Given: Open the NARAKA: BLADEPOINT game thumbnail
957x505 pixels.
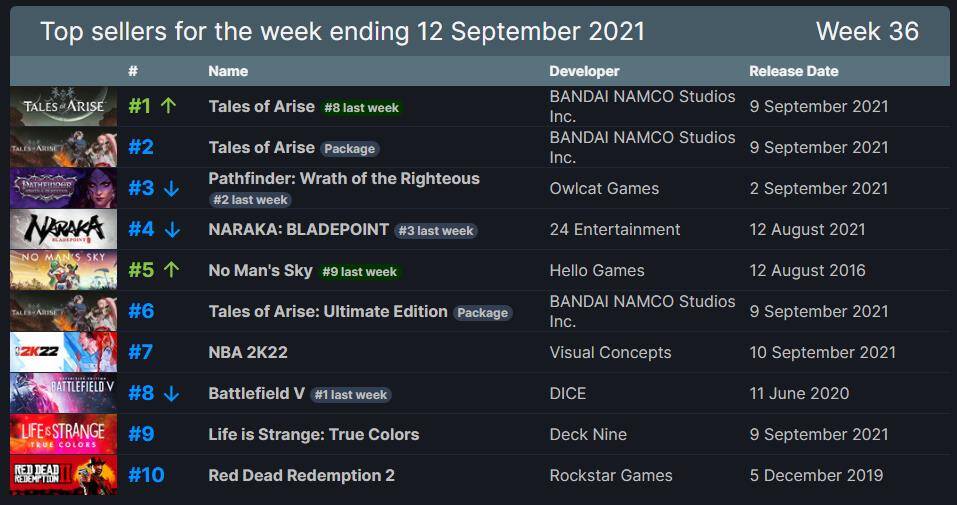Looking at the screenshot, I should [63, 229].
